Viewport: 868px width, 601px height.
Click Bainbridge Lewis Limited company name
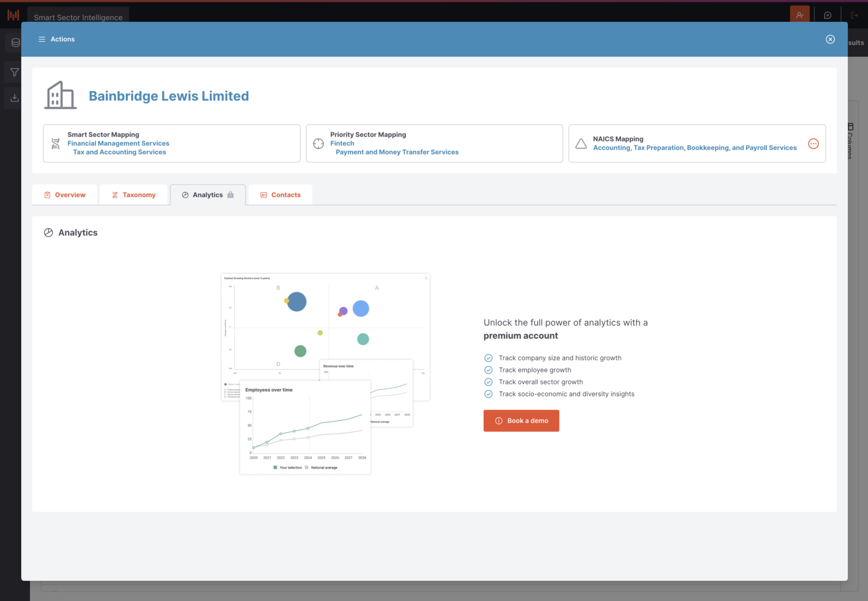point(169,96)
